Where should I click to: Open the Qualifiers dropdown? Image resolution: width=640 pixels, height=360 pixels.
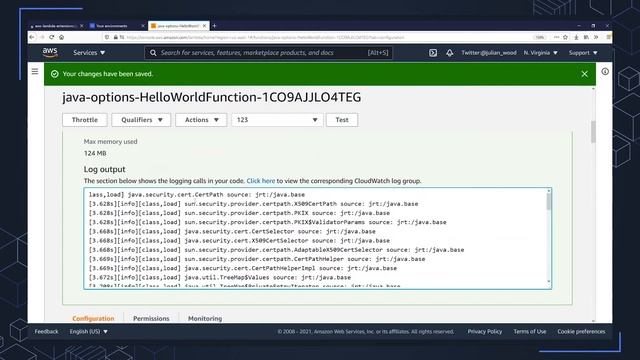click(x=141, y=120)
